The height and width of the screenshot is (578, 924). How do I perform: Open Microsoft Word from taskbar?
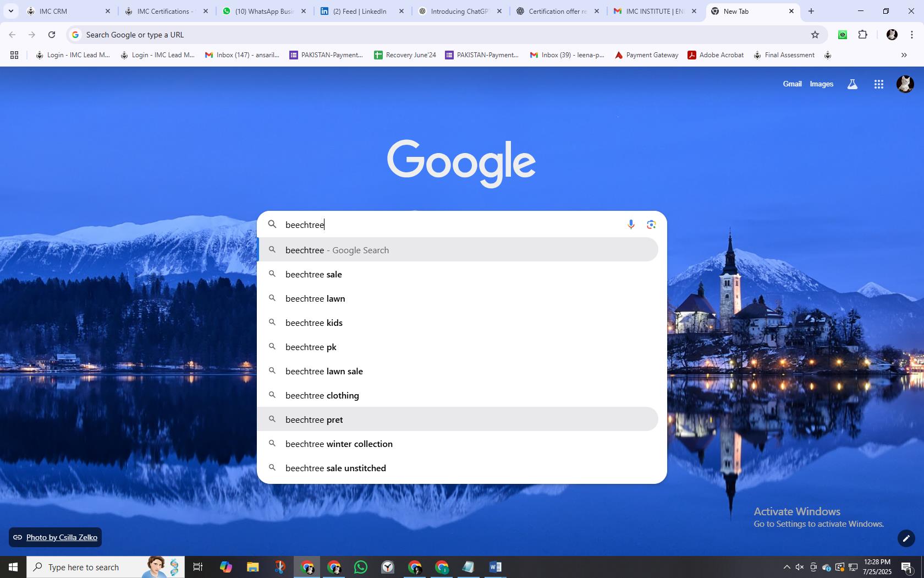tap(495, 567)
